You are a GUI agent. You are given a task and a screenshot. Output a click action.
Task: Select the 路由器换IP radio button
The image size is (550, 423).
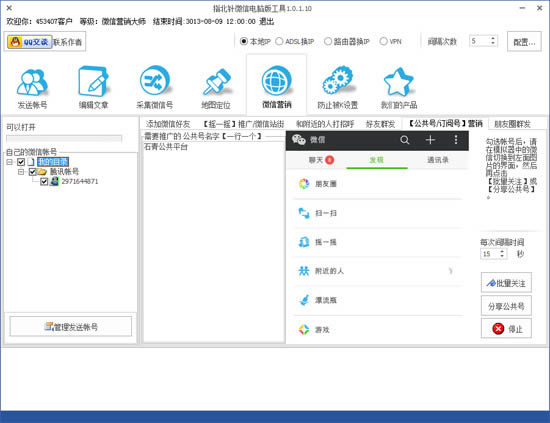tap(328, 41)
